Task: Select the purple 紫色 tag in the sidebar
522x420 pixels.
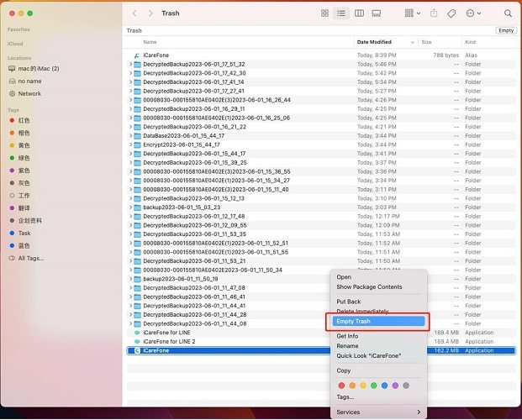Action: click(x=19, y=171)
